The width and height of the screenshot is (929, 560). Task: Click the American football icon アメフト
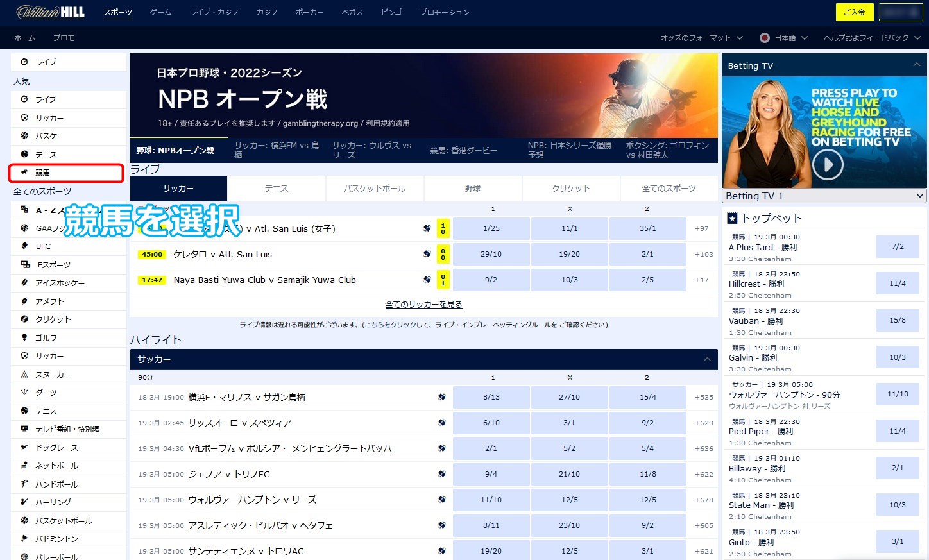(x=24, y=301)
